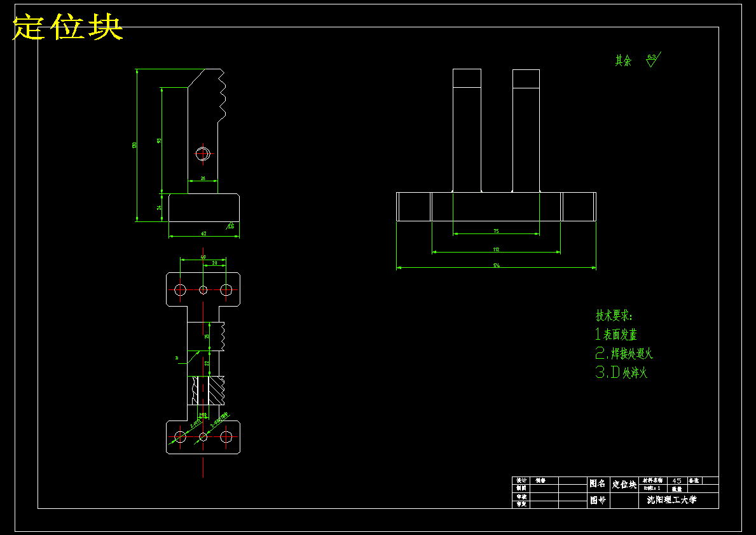Click the 设计 label in title block

click(x=521, y=480)
